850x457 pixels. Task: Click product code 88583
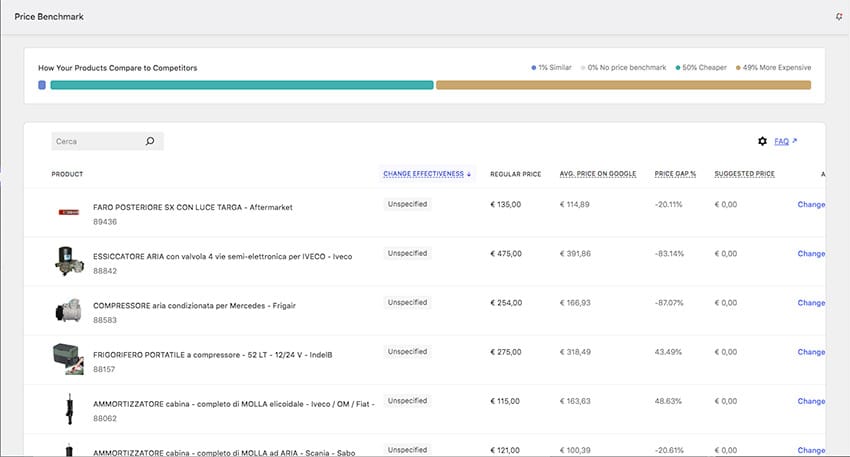pyautogui.click(x=105, y=320)
